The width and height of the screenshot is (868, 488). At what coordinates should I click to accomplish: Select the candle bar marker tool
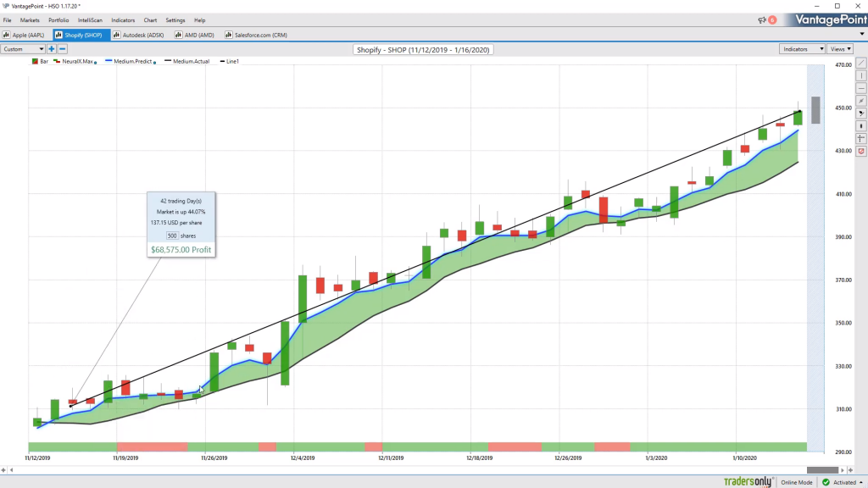pyautogui.click(x=861, y=126)
